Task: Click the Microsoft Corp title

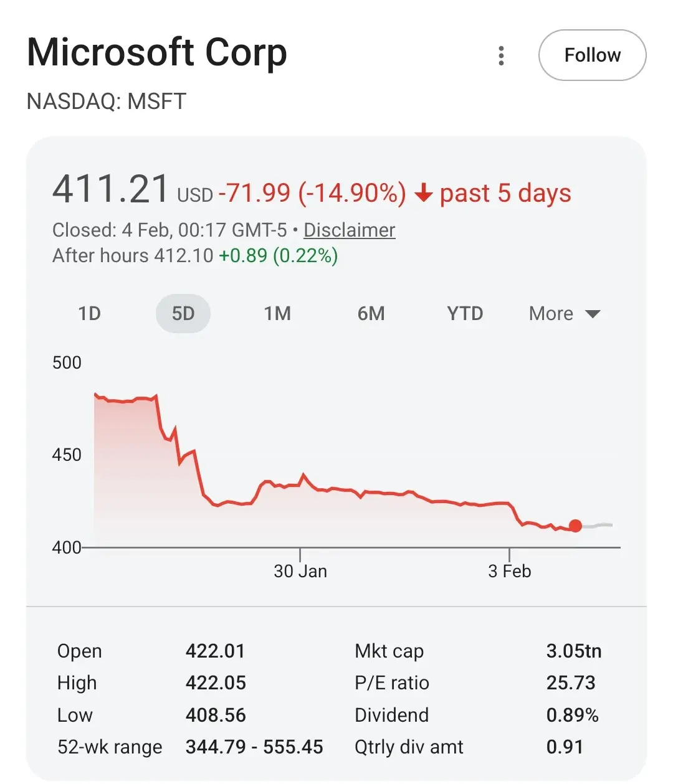Action: click(x=157, y=53)
